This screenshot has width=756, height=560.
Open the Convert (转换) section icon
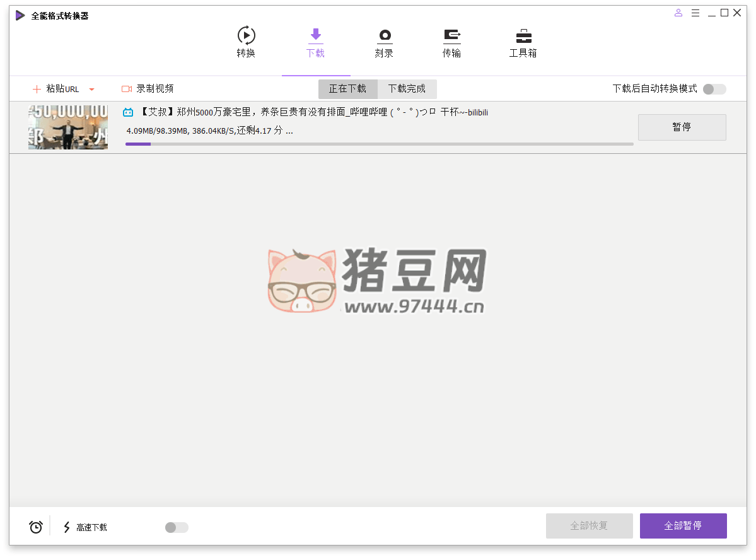coord(246,35)
